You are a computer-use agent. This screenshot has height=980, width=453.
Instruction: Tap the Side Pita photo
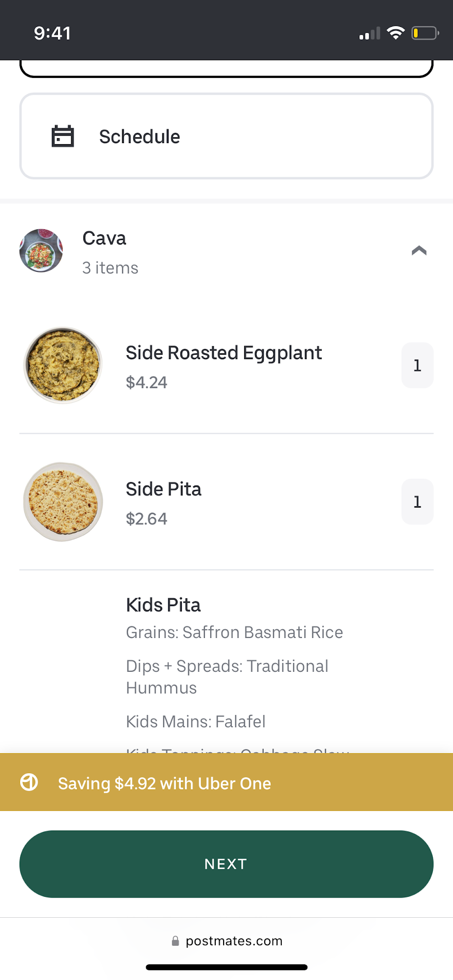click(x=63, y=501)
